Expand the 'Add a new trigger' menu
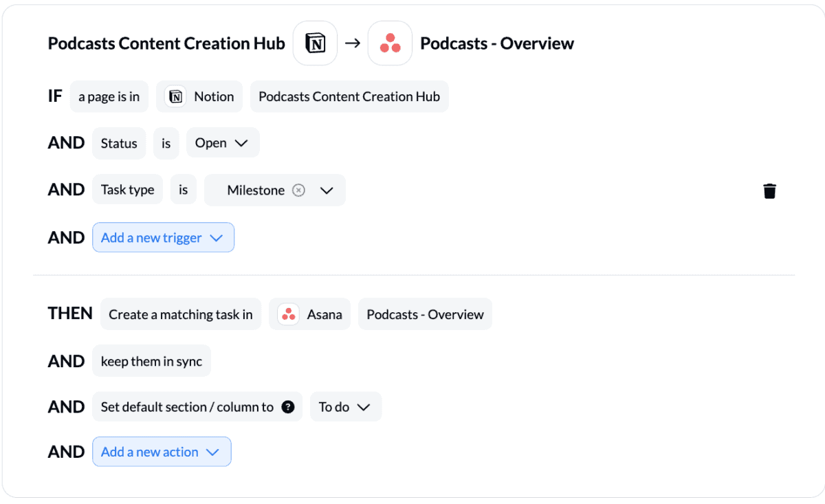The image size is (825, 504). pos(163,237)
